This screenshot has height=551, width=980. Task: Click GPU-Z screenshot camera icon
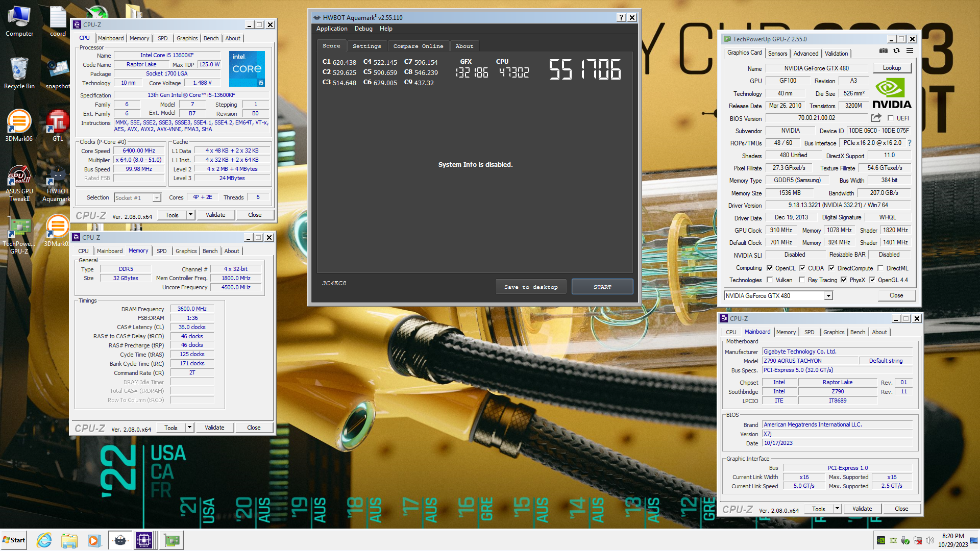point(884,51)
